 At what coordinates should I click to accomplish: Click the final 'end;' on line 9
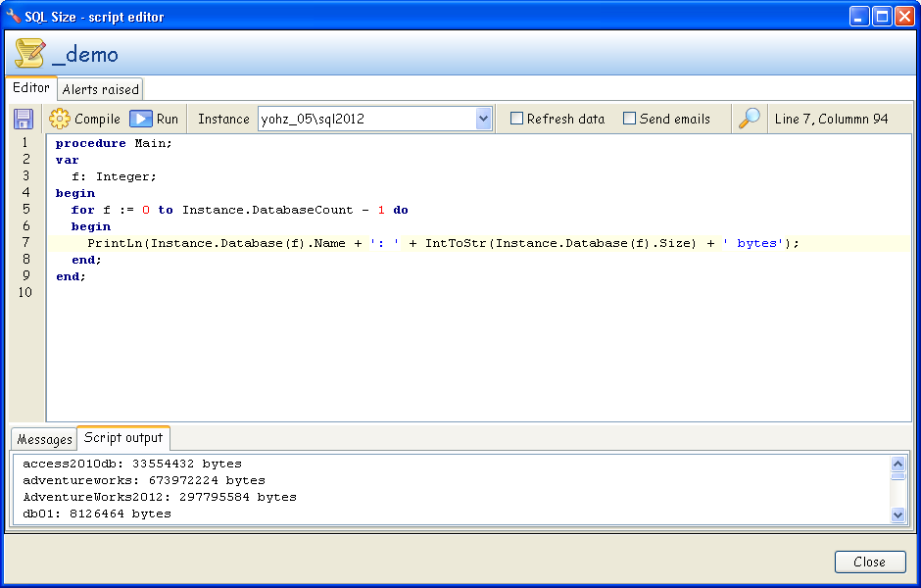pyautogui.click(x=72, y=276)
